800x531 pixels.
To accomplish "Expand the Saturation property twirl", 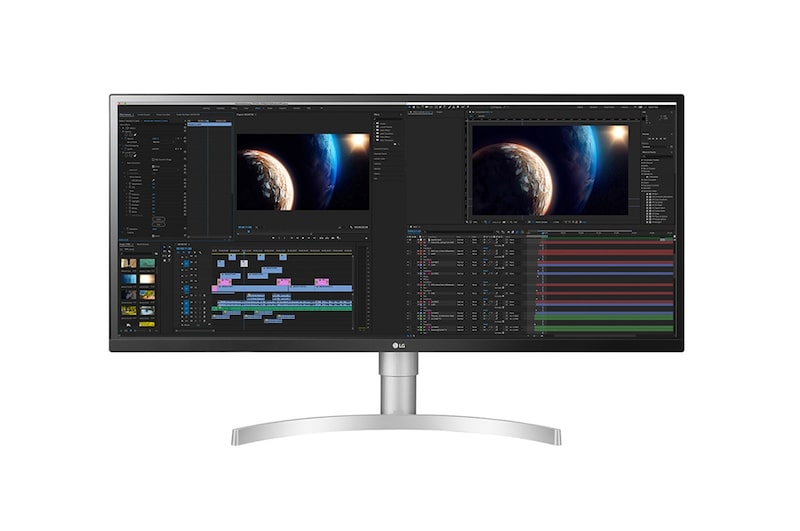I will [x=124, y=229].
